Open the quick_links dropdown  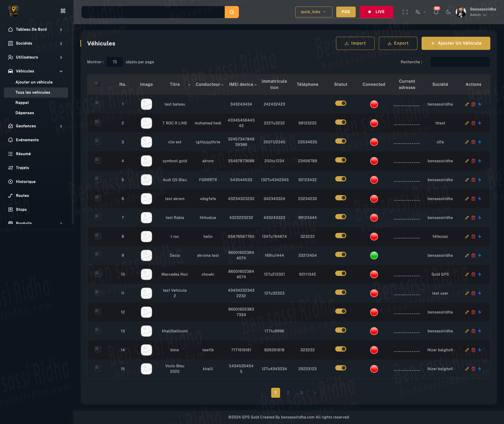click(x=313, y=12)
